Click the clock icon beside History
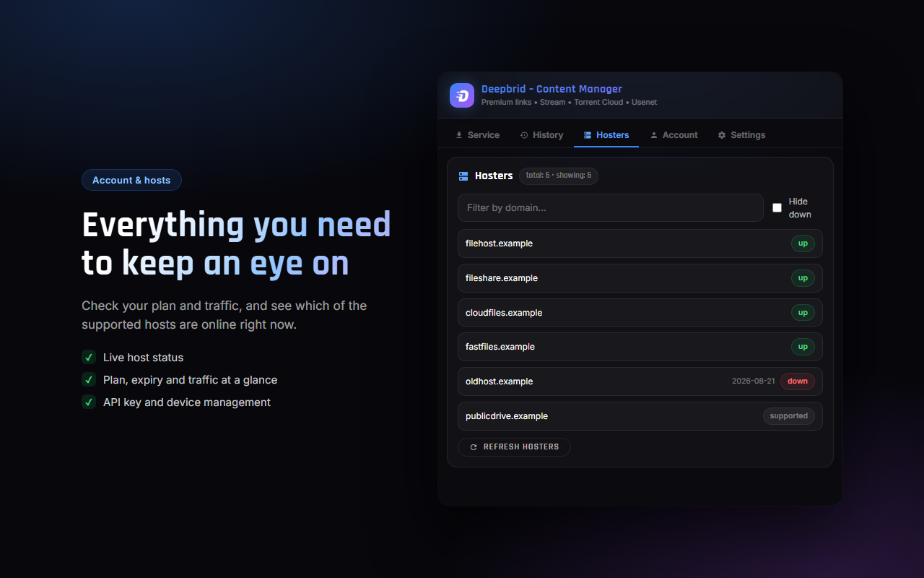This screenshot has width=924, height=578. tap(524, 135)
